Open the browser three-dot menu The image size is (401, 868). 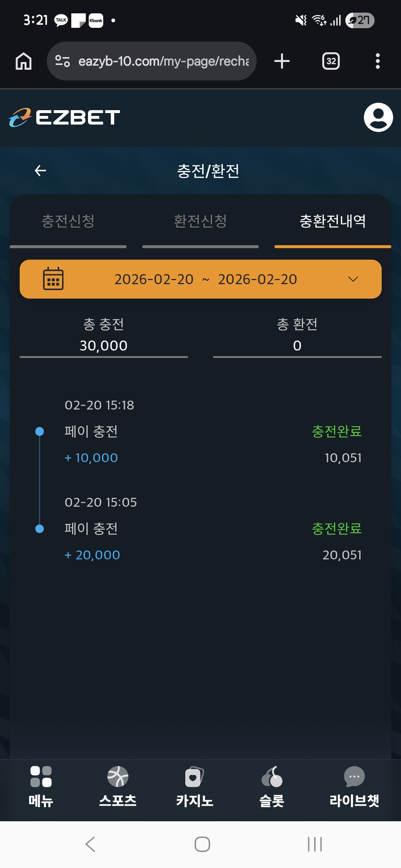(378, 61)
